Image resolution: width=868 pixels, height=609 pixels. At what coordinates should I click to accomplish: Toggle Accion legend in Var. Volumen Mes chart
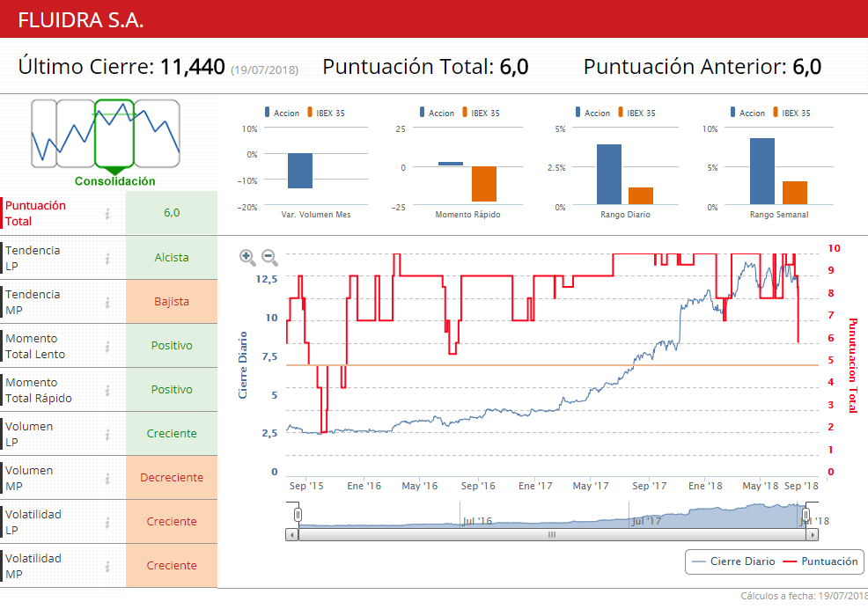pos(283,113)
